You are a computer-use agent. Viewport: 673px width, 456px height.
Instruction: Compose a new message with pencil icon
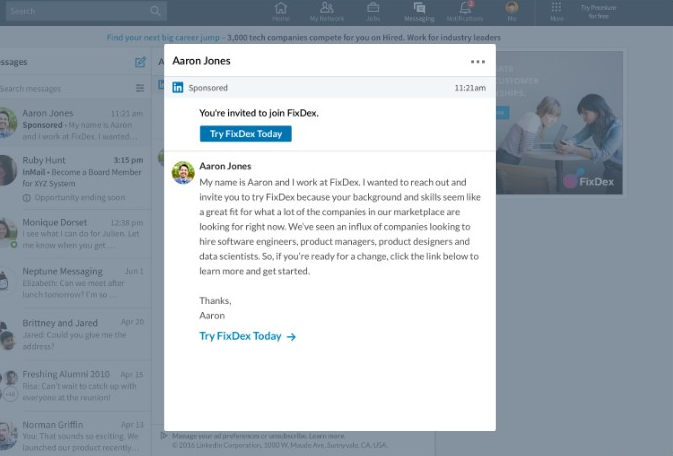pos(140,62)
